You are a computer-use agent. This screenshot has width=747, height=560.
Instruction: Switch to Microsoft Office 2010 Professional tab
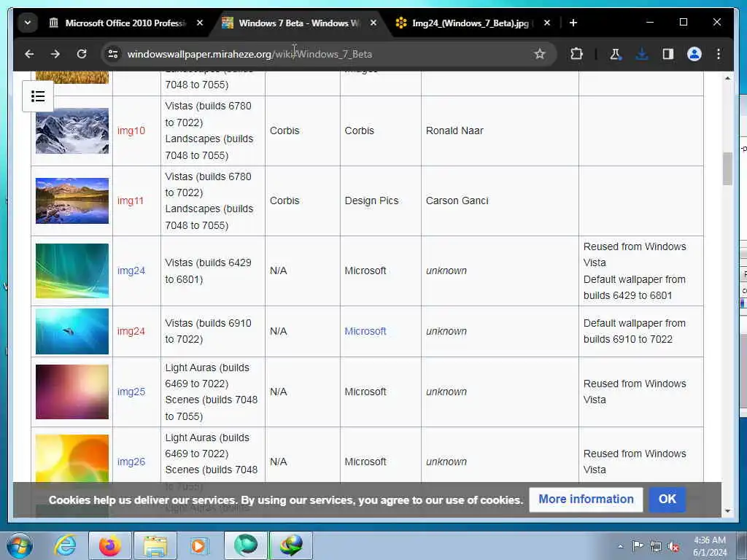[x=125, y=23]
